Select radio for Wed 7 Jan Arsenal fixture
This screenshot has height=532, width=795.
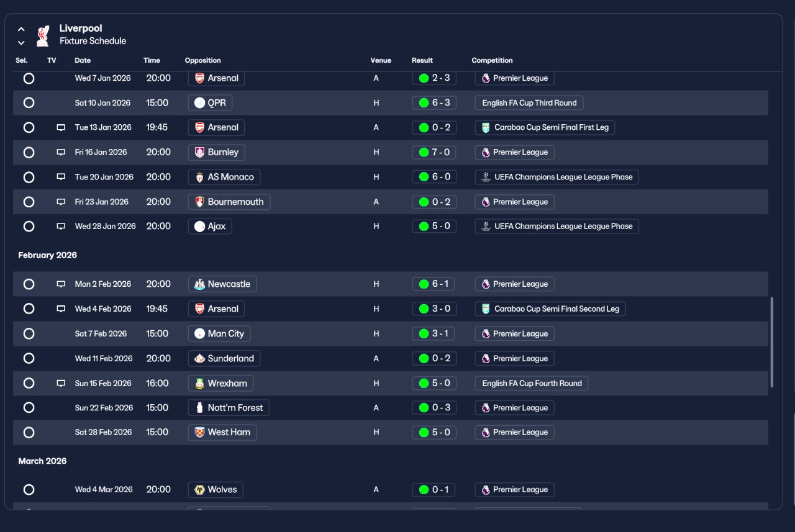click(x=29, y=78)
